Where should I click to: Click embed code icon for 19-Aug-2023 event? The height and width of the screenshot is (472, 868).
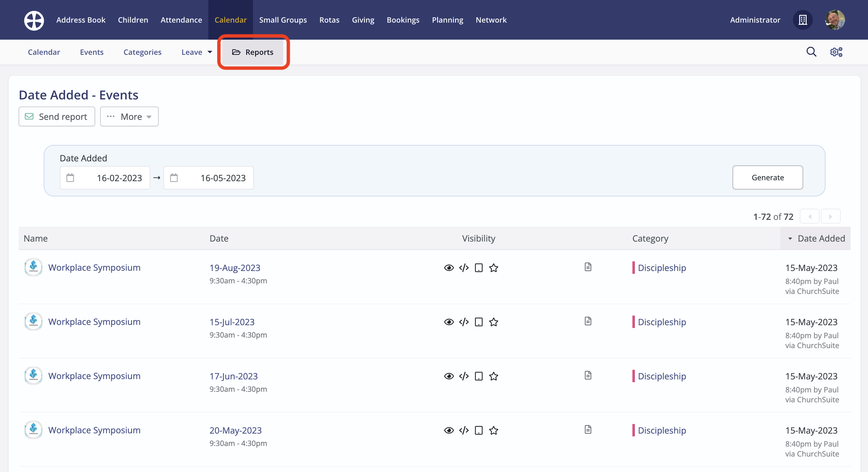(464, 268)
